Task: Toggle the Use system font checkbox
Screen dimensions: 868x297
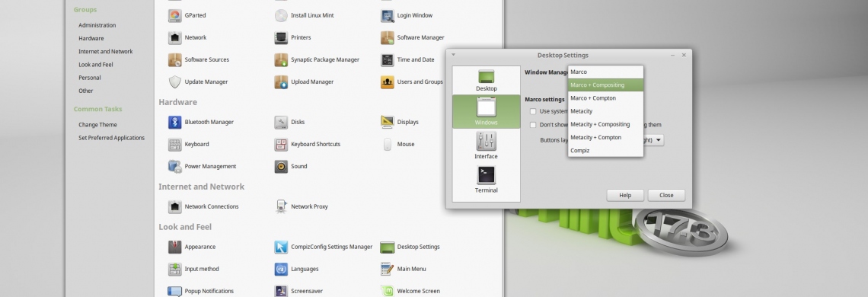Action: click(x=533, y=111)
